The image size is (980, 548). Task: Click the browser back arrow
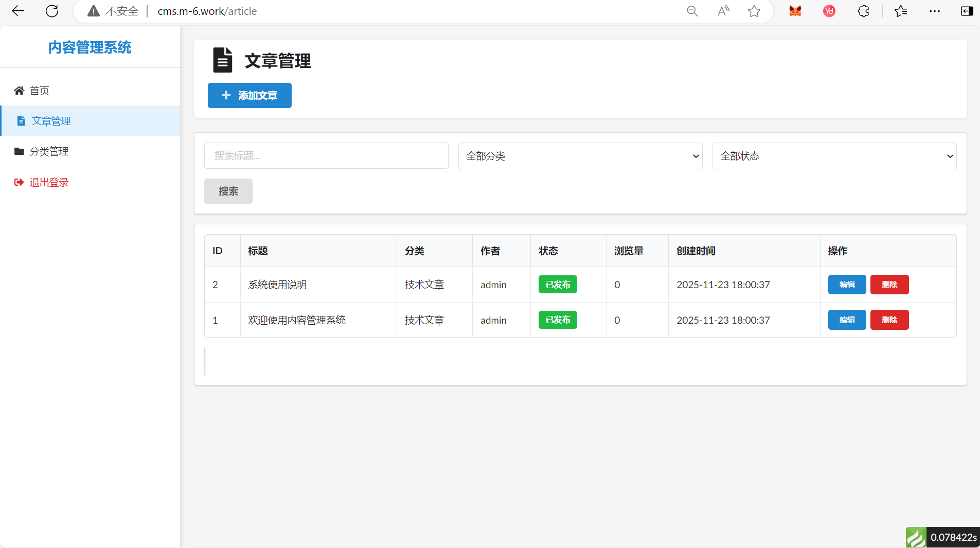(18, 11)
